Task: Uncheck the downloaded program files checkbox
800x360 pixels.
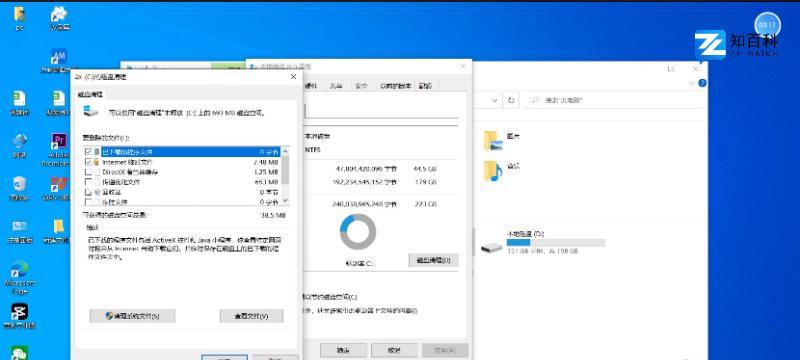Action: pos(88,152)
